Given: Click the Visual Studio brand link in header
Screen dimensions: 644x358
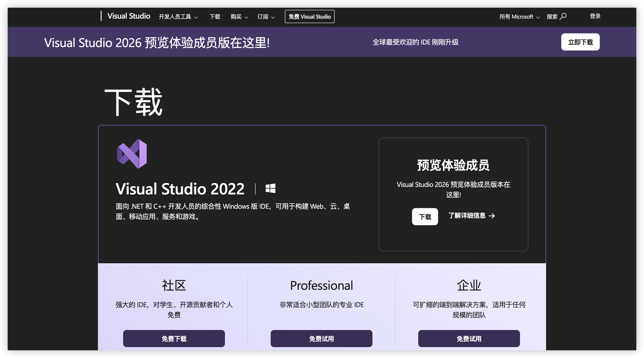Looking at the screenshot, I should coord(129,16).
